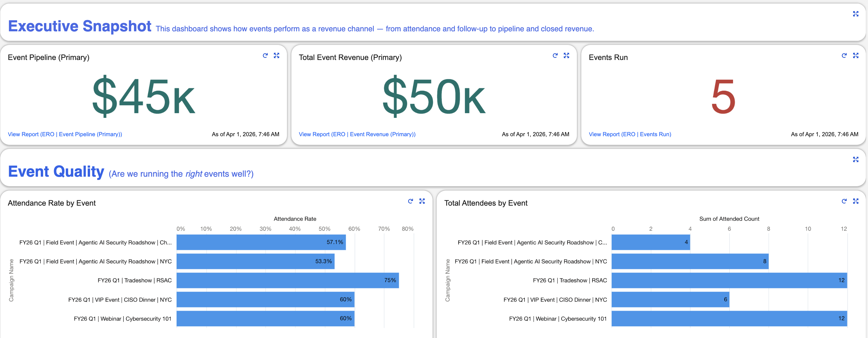Open the Event Pipeline (Primary) report link

click(x=65, y=134)
